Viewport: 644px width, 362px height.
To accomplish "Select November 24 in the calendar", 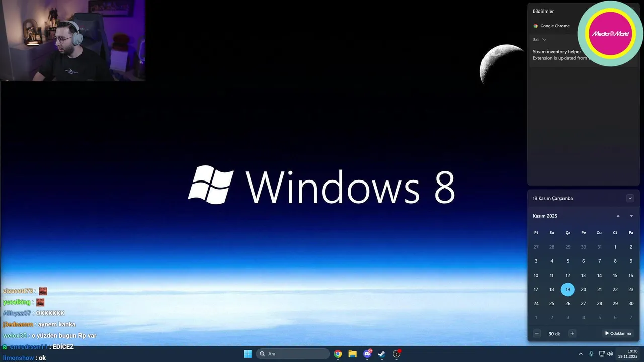I will click(536, 303).
